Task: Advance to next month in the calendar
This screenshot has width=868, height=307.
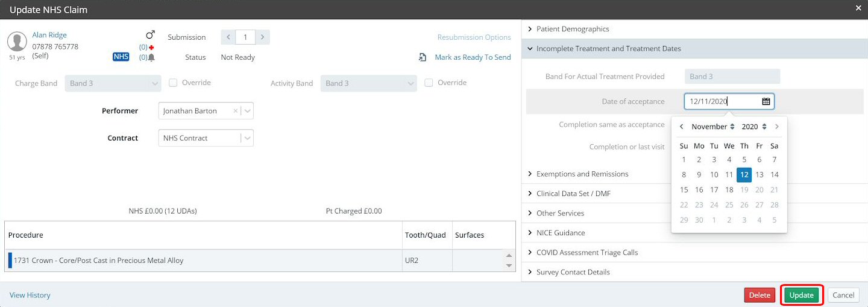Action: coord(777,127)
